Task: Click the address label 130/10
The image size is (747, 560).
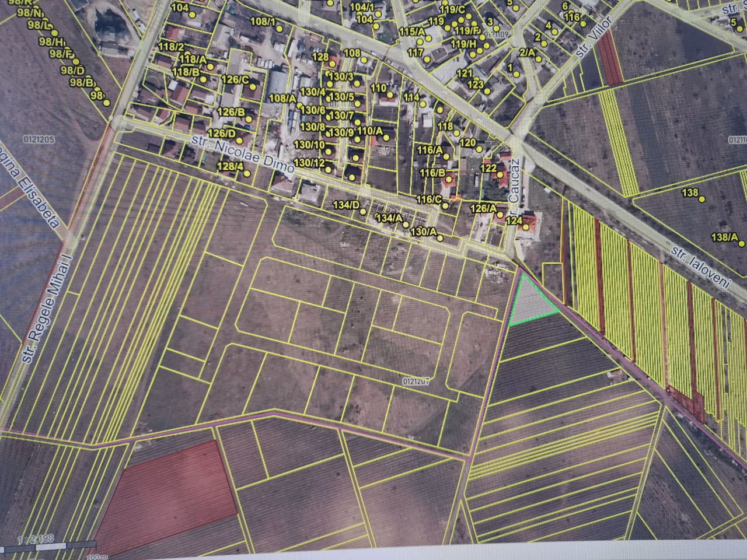Action: pos(309,145)
